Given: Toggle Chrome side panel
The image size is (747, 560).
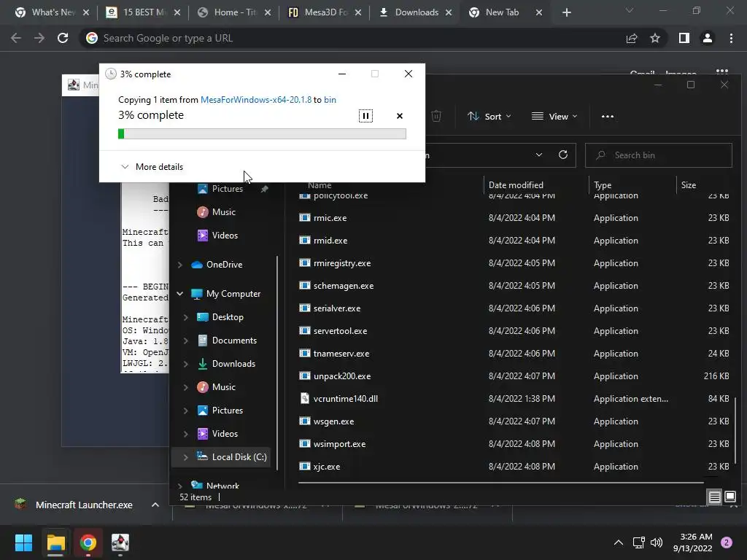Looking at the screenshot, I should click(x=684, y=38).
